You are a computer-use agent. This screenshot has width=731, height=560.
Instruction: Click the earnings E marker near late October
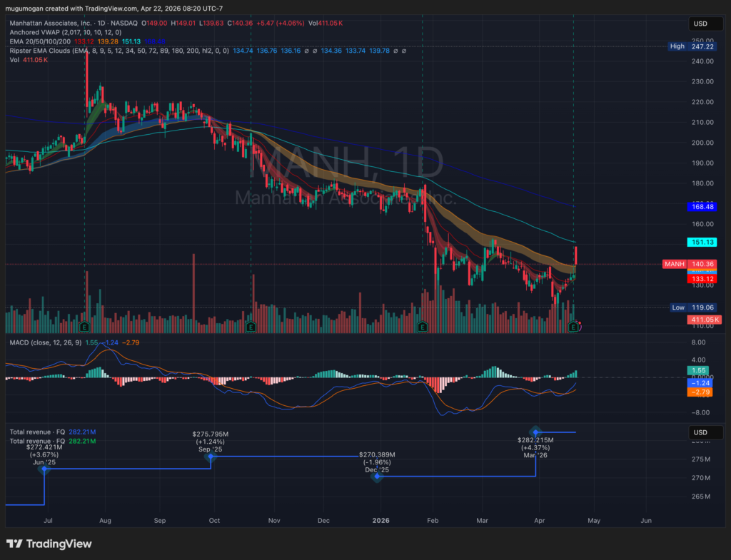(251, 326)
